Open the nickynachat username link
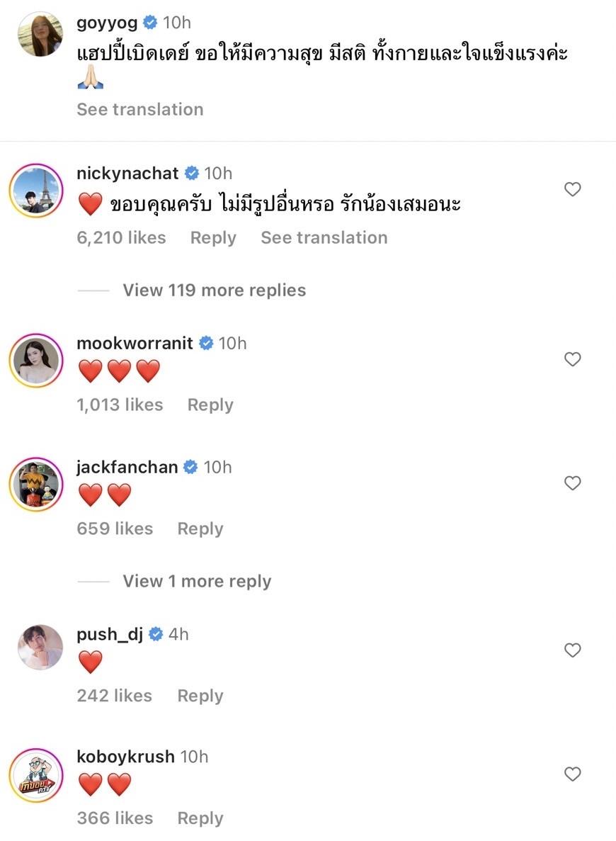 [x=127, y=173]
